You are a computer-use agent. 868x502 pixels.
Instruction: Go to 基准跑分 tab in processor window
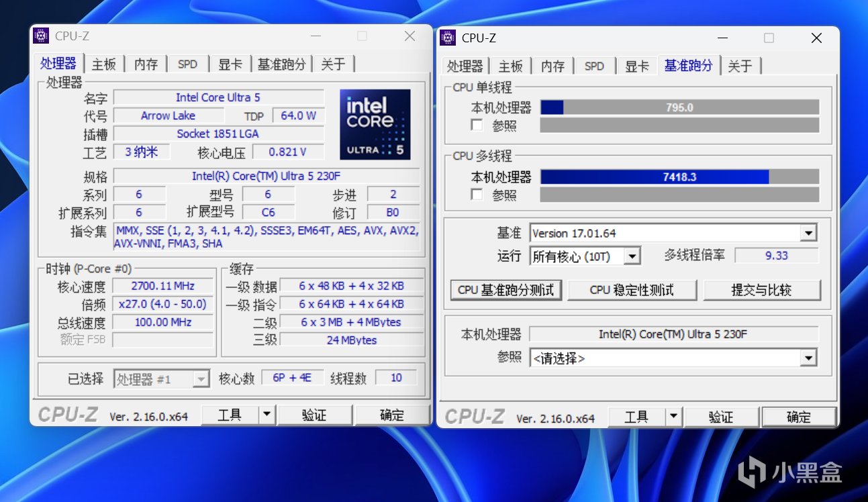click(281, 64)
